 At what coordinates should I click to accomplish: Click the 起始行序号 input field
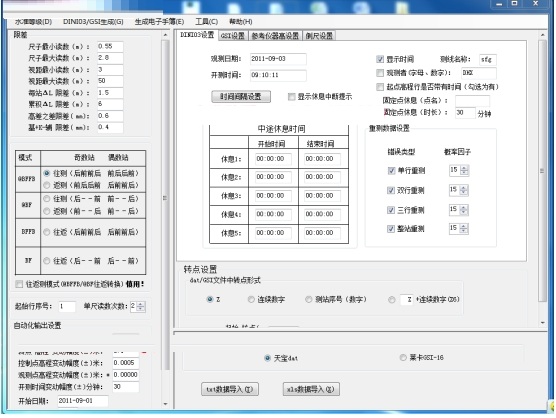67,306
